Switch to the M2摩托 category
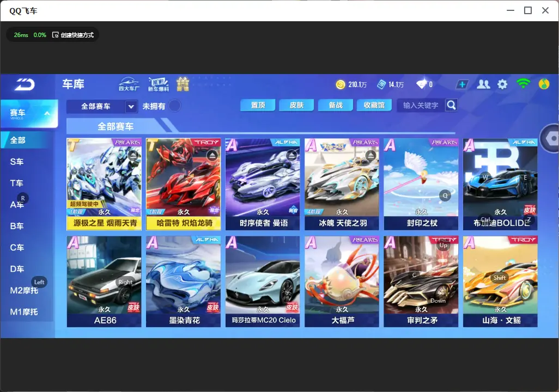 (24, 290)
